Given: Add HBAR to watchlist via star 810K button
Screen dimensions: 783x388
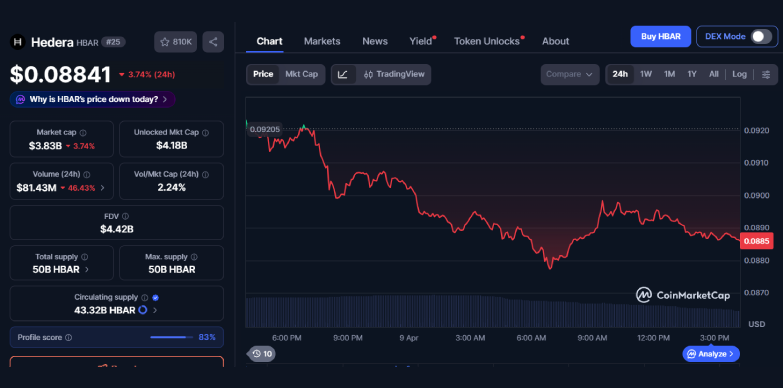Looking at the screenshot, I should coord(176,42).
